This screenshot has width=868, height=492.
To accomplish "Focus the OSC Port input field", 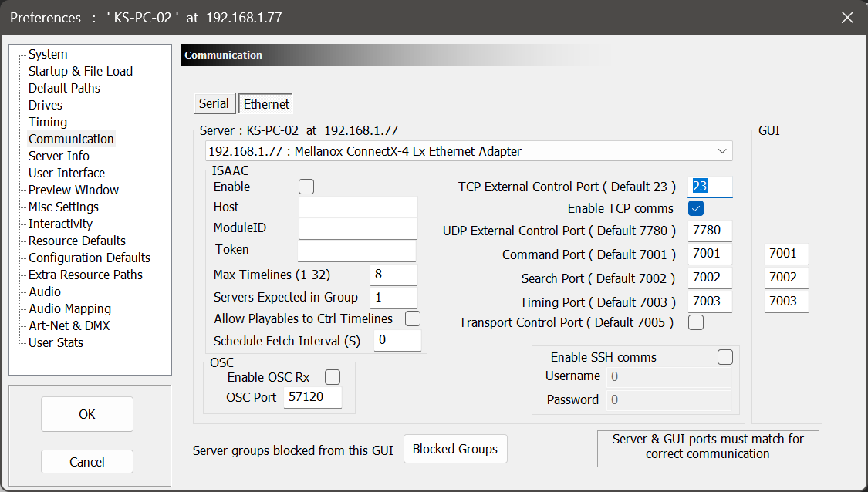I will point(312,397).
